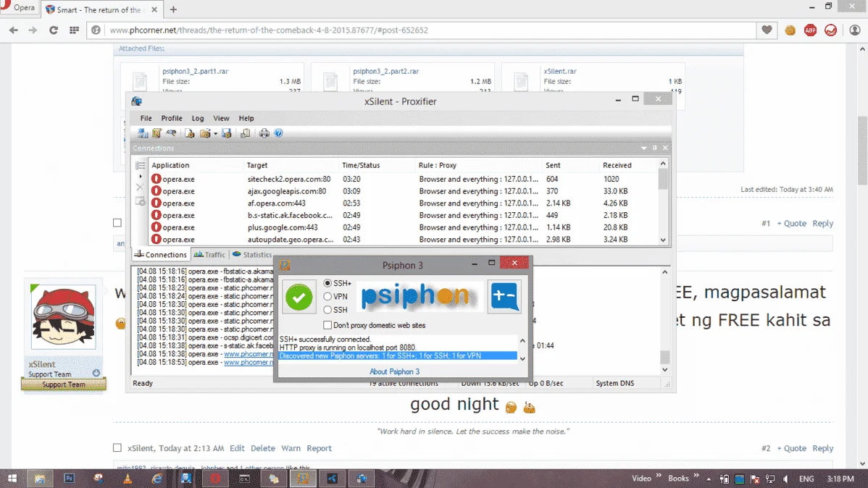The height and width of the screenshot is (488, 868).
Task: Click the Opera speed dial grid icon
Action: 74,30
